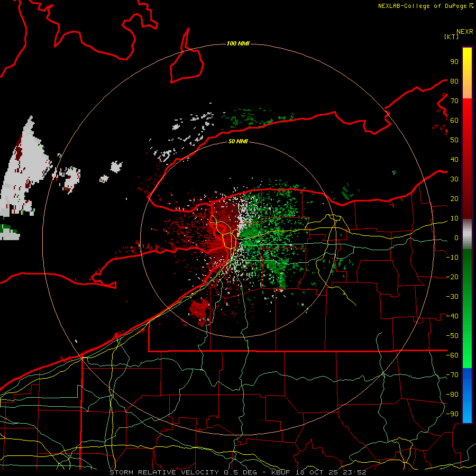This screenshot has height=476, width=476.
Task: Click the 0 value on the velocity scale
Action: pyautogui.click(x=456, y=238)
